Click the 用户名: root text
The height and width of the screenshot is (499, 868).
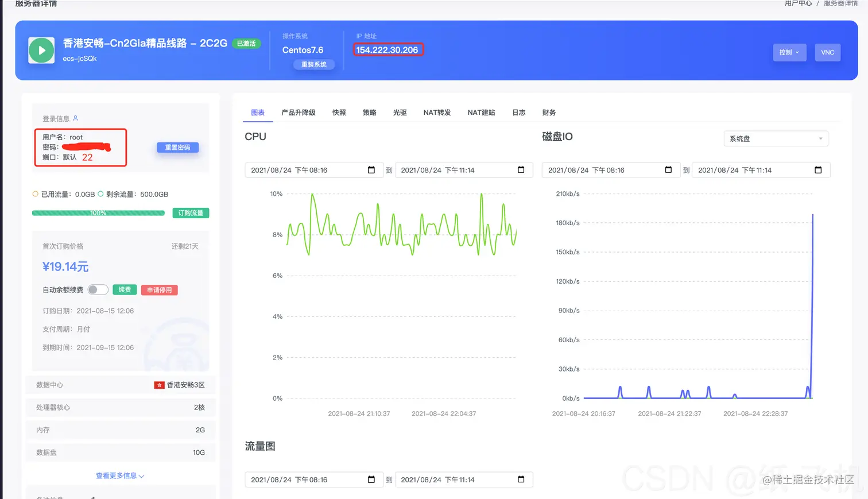(63, 137)
